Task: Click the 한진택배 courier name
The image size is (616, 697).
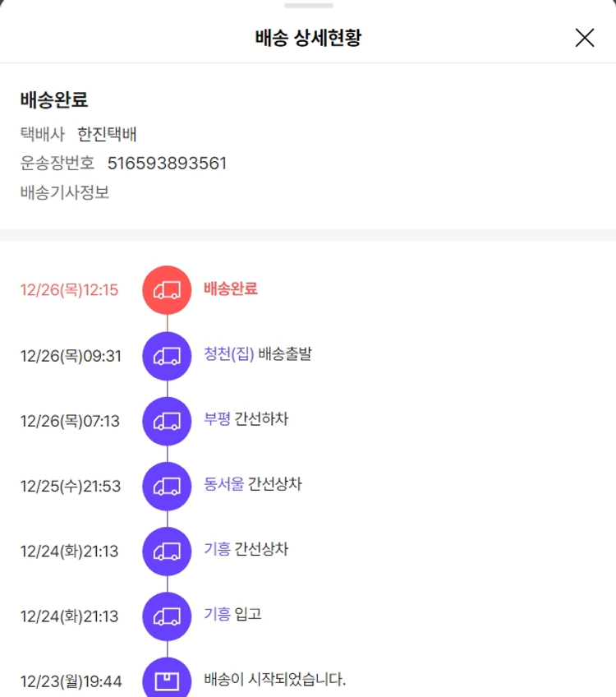Action: (107, 134)
